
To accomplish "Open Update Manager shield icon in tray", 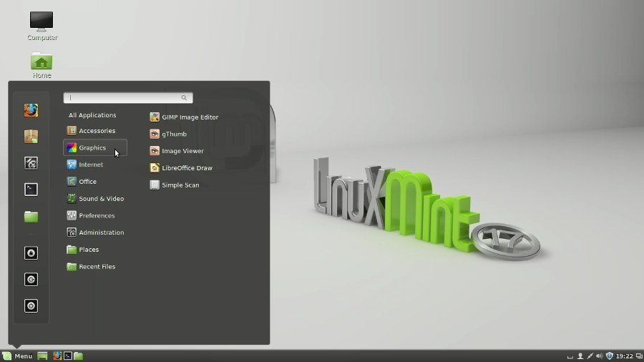I will point(610,356).
